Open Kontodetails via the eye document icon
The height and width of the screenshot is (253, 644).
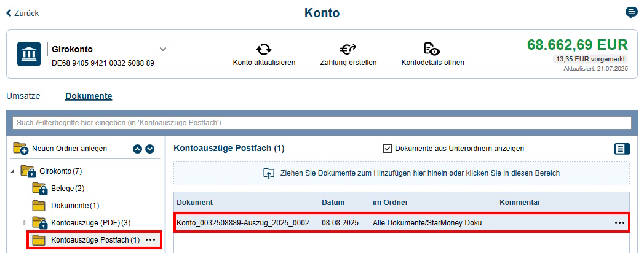[432, 50]
